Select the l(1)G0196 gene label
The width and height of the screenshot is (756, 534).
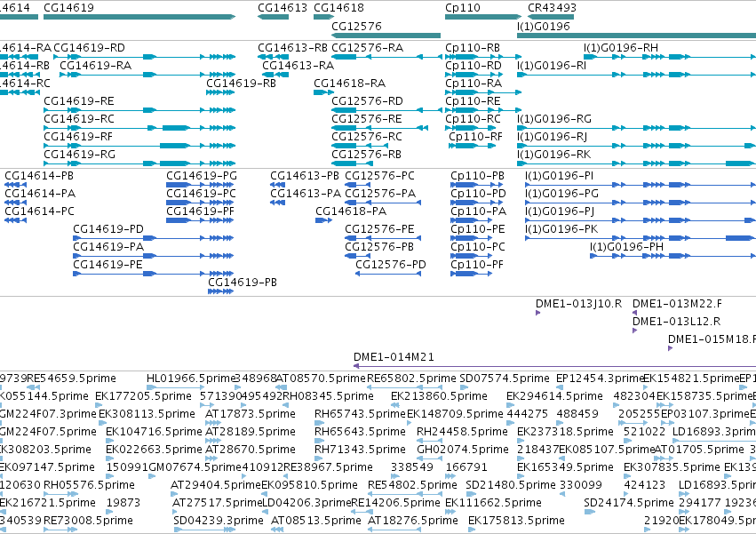[544, 26]
